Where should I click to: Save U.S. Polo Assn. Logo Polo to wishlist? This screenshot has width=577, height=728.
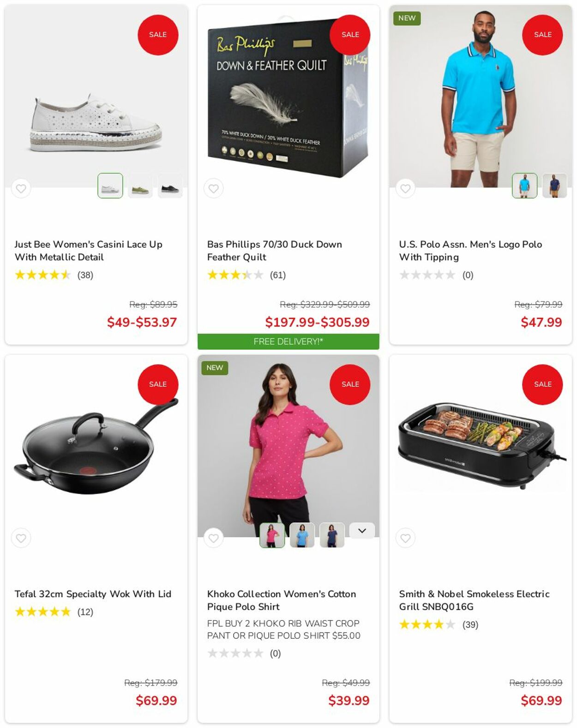click(405, 188)
